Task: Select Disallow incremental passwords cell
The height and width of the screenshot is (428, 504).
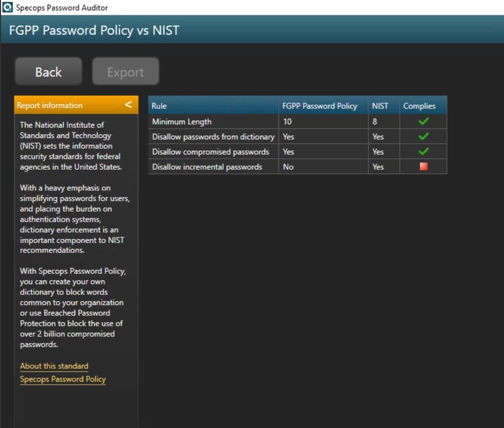Action: click(x=214, y=167)
